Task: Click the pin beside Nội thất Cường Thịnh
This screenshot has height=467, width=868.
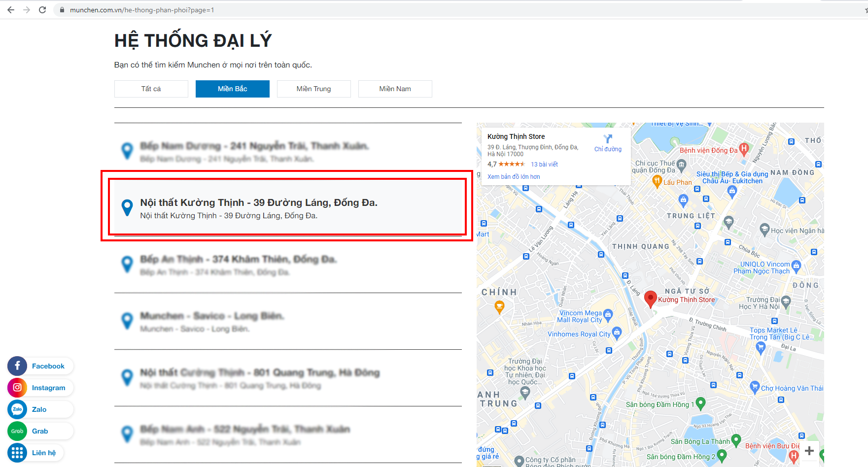Action: point(127,377)
